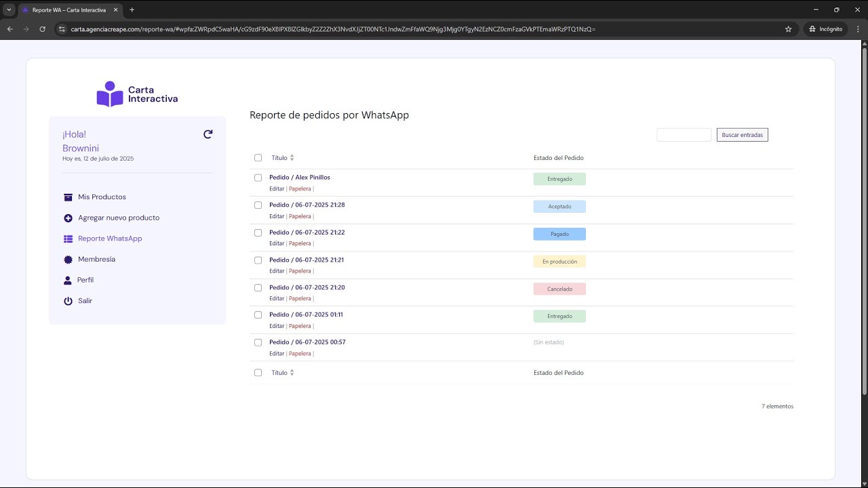
Task: Select Salir to log out
Action: (85, 301)
